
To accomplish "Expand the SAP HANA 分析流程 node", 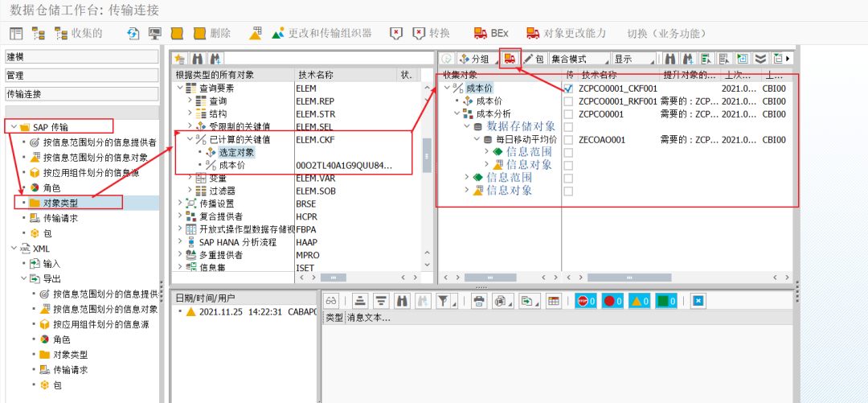I will click(179, 242).
